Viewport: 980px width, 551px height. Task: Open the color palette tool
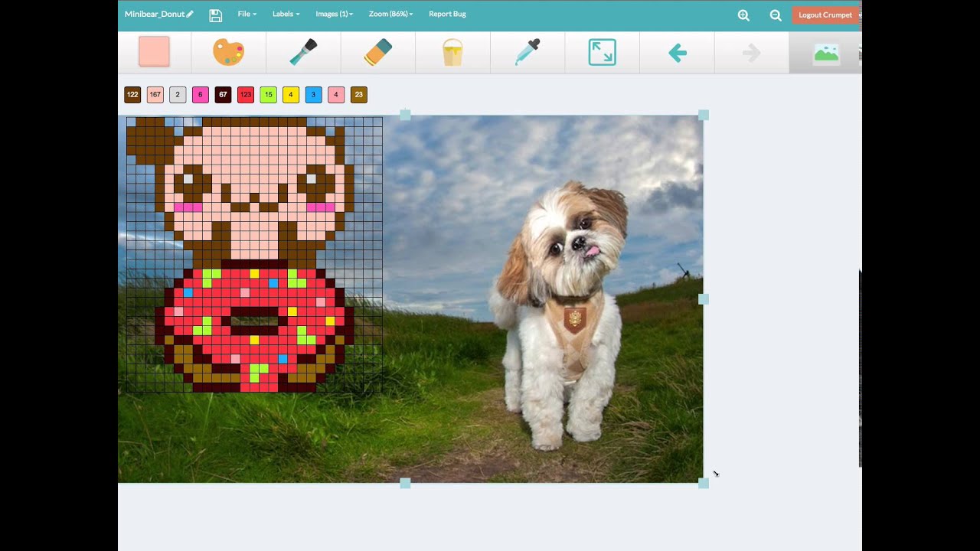tap(228, 51)
